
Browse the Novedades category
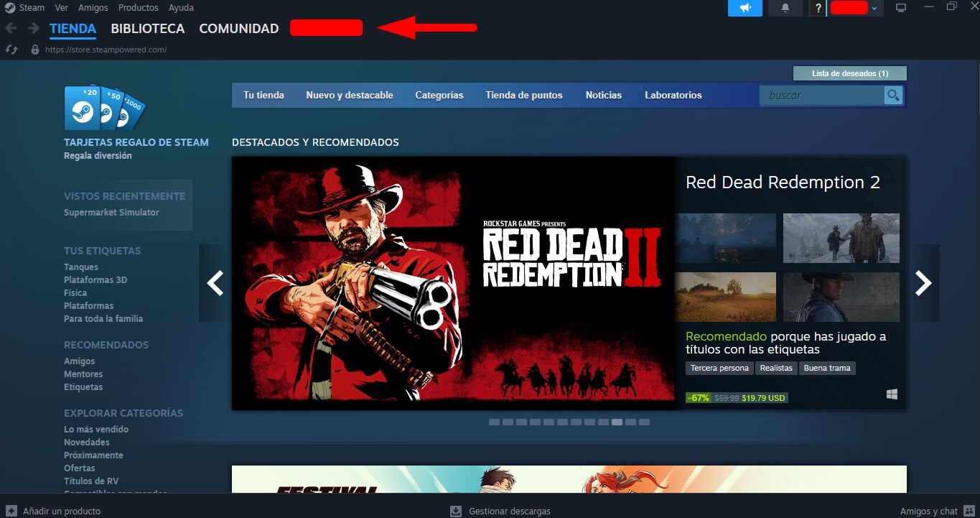click(x=87, y=443)
